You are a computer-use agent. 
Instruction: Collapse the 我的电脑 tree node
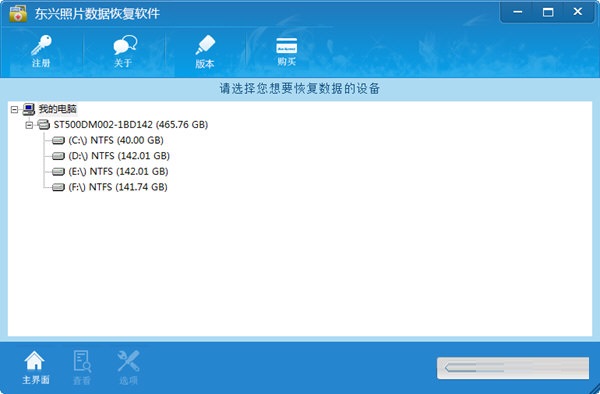click(x=15, y=110)
